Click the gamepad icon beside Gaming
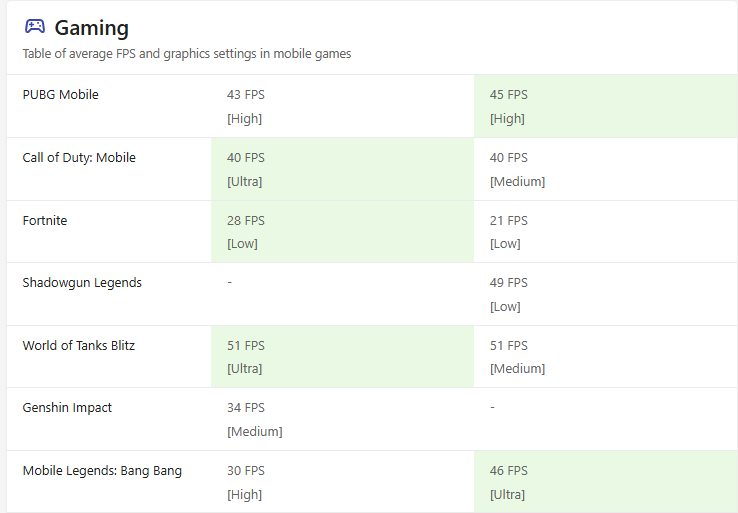Screen dimensions: 738x513 [x=35, y=27]
